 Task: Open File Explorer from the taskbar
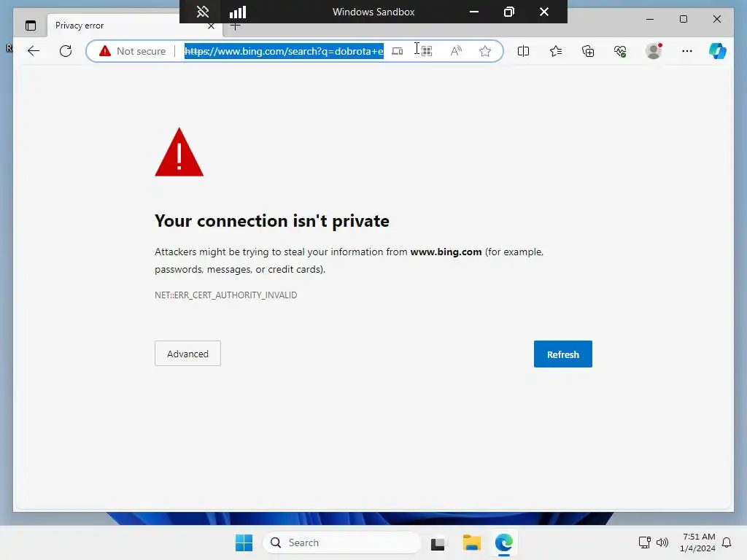472,542
